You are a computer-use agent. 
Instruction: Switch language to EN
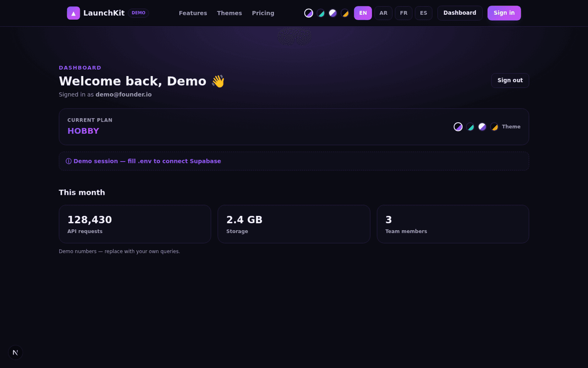pyautogui.click(x=363, y=13)
